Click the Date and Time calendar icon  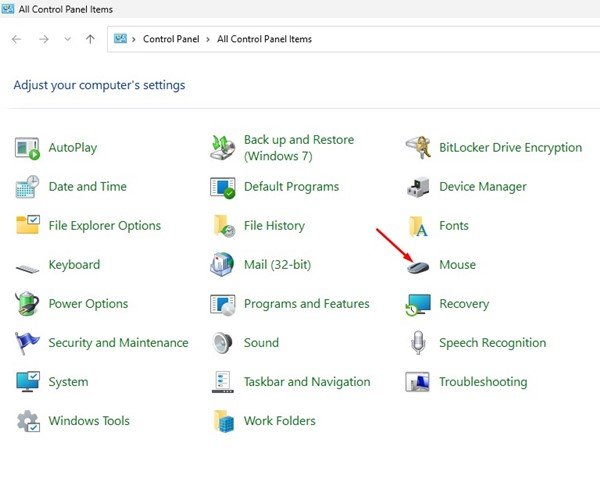(x=27, y=187)
